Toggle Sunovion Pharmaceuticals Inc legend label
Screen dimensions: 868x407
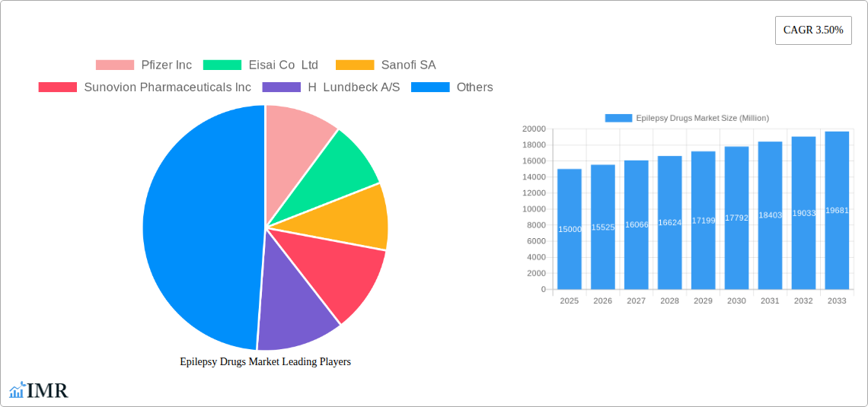[168, 87]
